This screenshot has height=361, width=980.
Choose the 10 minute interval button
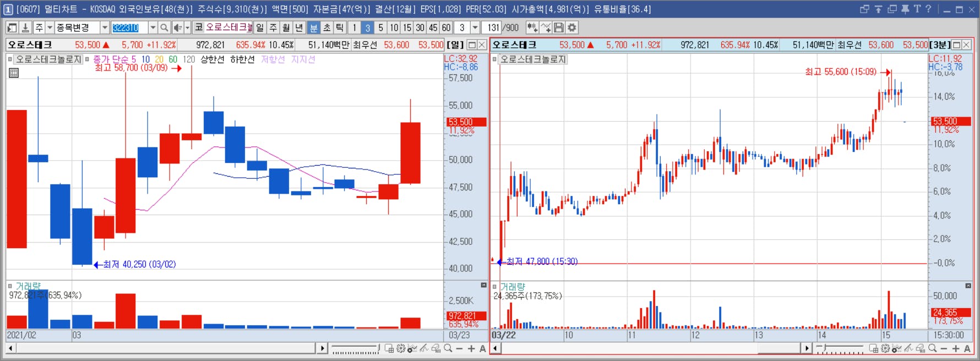coord(394,28)
